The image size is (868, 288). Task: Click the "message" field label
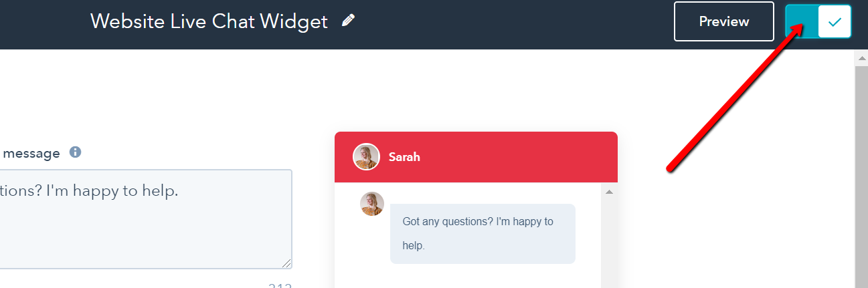[30, 153]
